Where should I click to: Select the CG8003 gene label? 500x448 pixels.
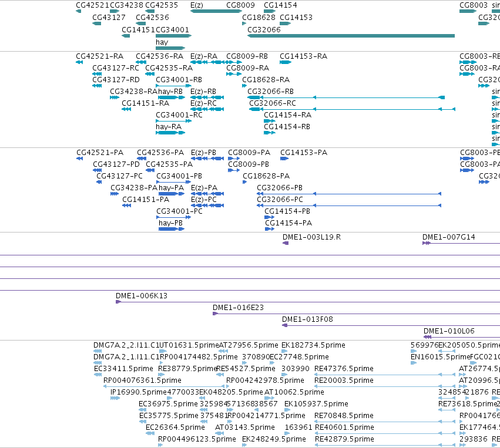(473, 5)
